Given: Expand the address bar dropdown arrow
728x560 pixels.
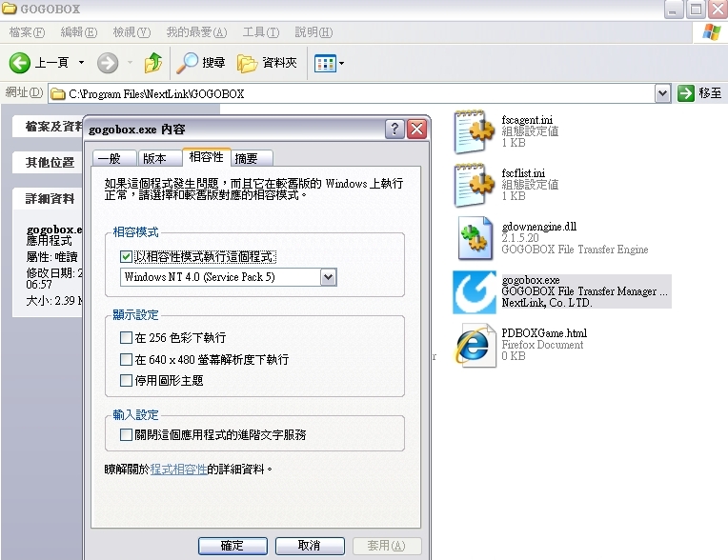Looking at the screenshot, I should pos(662,93).
